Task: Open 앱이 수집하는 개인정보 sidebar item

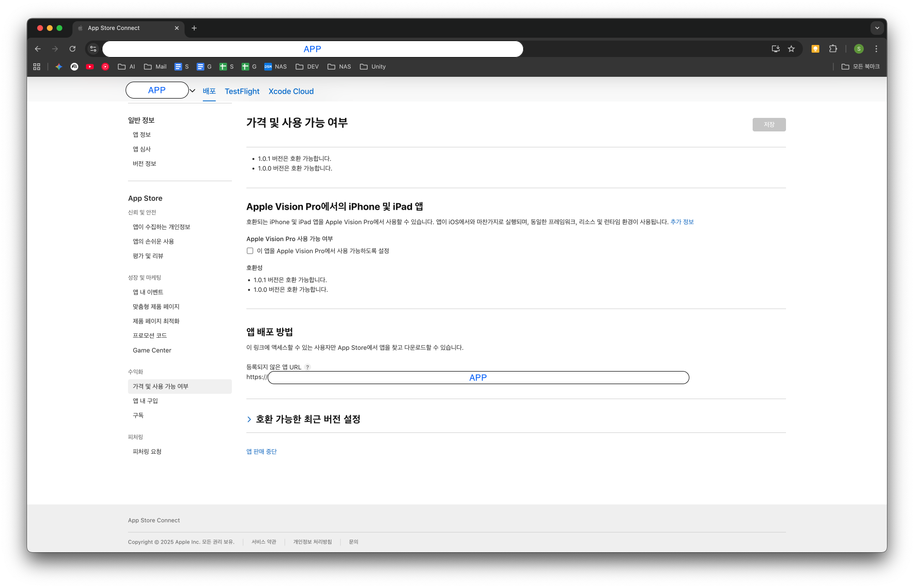Action: [x=161, y=227]
